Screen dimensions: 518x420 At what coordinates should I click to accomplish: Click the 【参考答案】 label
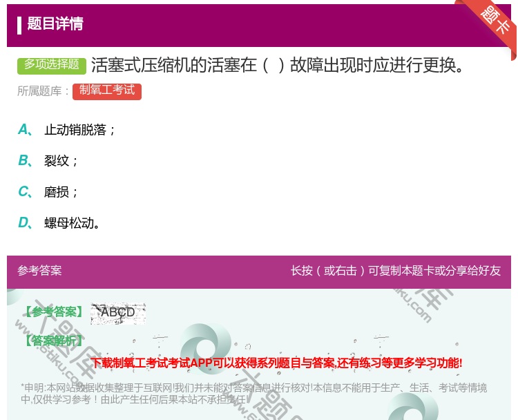pyautogui.click(x=55, y=312)
